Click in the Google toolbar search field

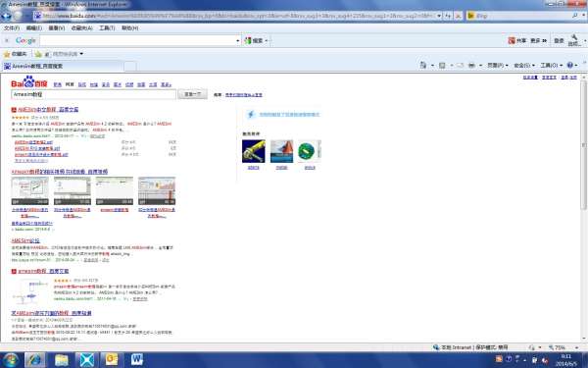pos(138,40)
